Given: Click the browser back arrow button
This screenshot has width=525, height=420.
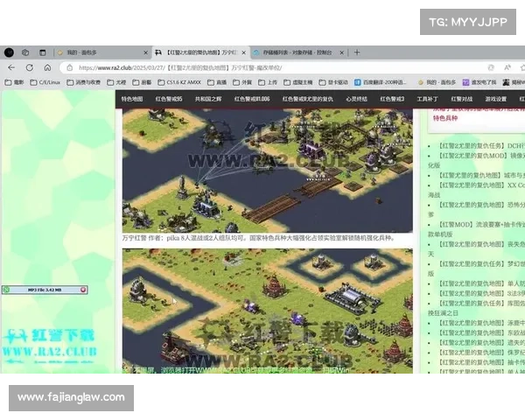Looking at the screenshot, I should 12,67.
